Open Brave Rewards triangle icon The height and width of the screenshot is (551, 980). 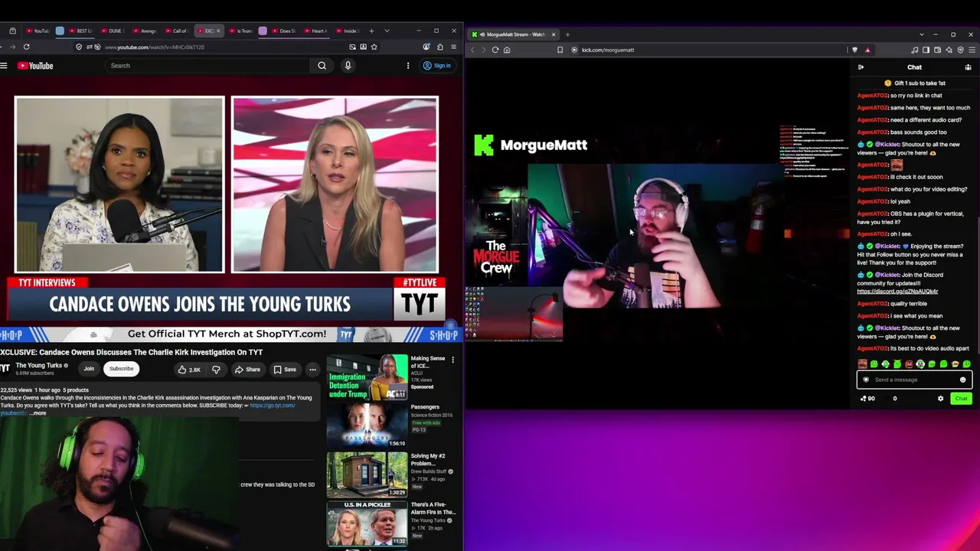point(867,50)
